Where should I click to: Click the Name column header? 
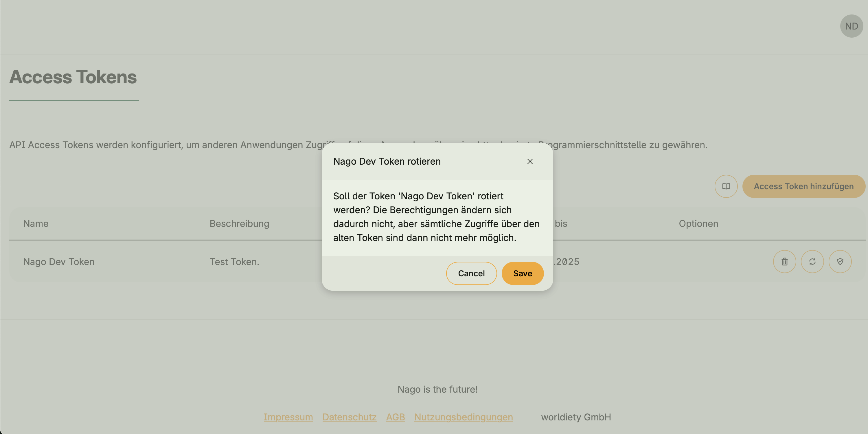tap(36, 223)
